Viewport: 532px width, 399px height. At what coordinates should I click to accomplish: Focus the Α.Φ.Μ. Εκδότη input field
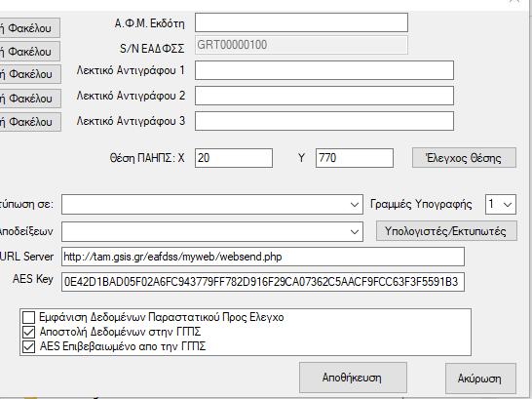coord(301,22)
